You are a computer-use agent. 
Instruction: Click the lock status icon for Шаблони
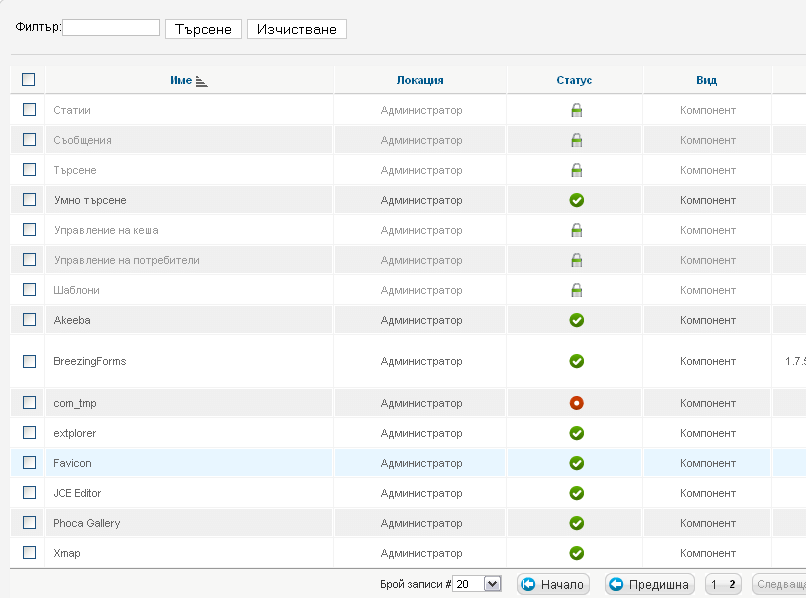pos(576,290)
